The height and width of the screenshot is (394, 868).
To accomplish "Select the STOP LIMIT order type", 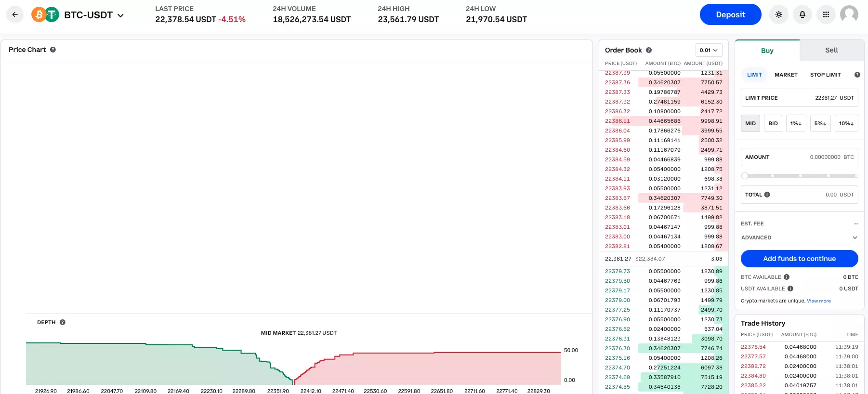I will click(825, 75).
